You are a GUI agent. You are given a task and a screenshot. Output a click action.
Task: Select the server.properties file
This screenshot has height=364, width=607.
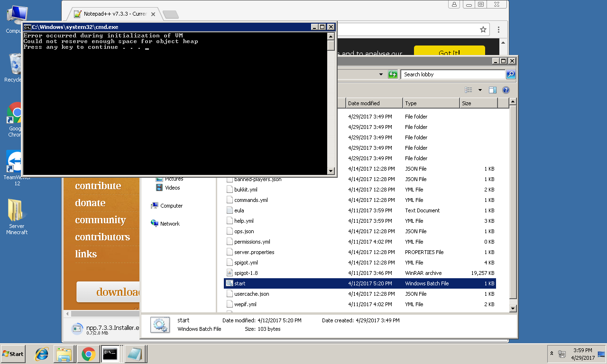coord(254,252)
